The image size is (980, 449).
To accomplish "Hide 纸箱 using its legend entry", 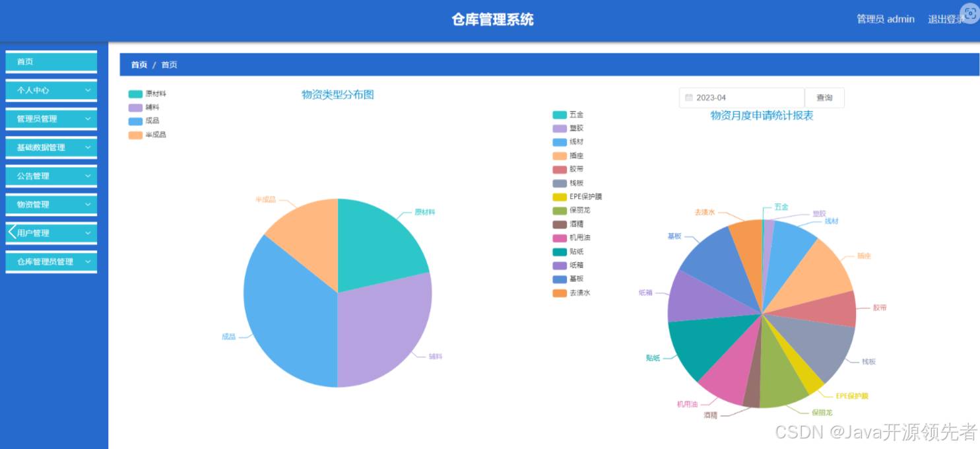I will [x=568, y=265].
